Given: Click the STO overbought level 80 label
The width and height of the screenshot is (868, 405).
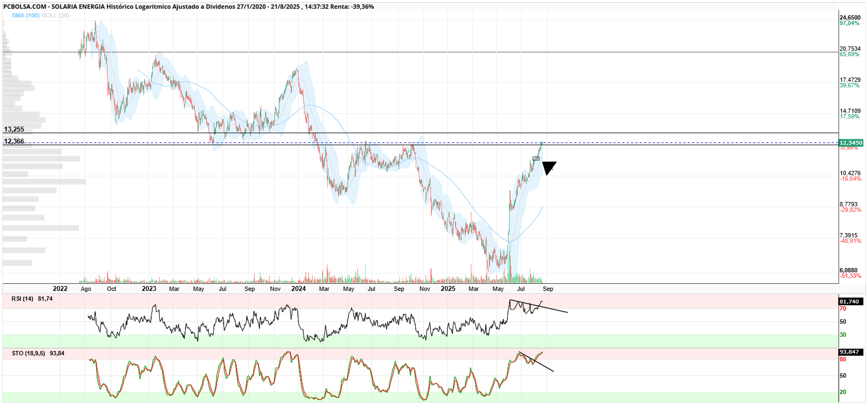Looking at the screenshot, I should (x=843, y=360).
